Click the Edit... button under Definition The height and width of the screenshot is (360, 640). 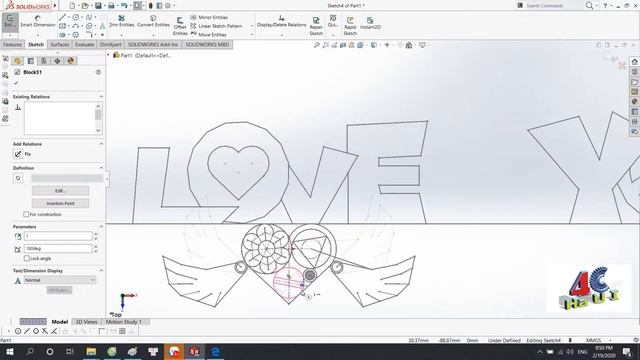click(x=60, y=191)
